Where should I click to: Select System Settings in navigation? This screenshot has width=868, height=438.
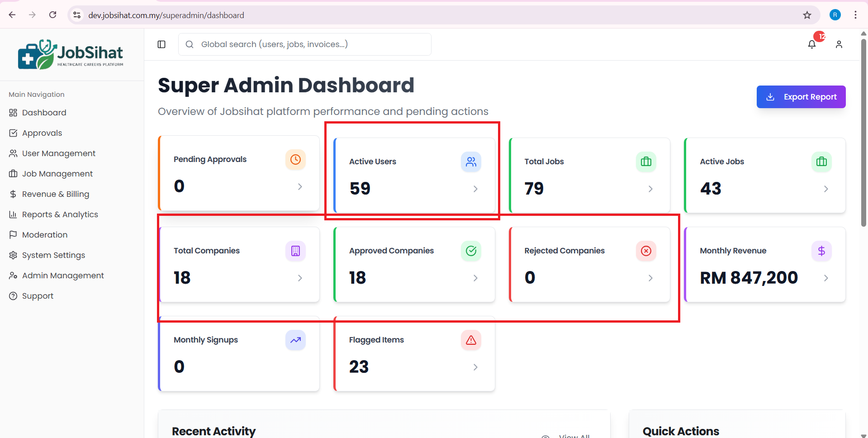53,255
